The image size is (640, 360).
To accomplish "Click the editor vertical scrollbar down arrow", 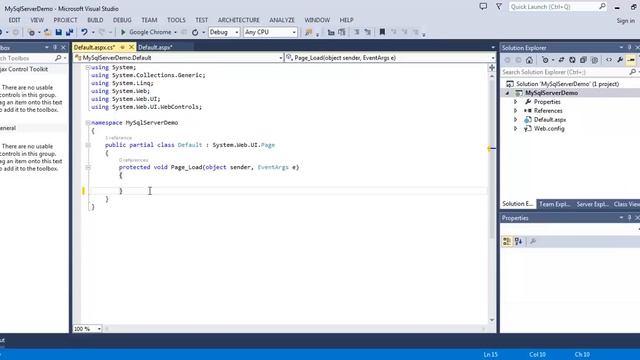I will tap(492, 320).
